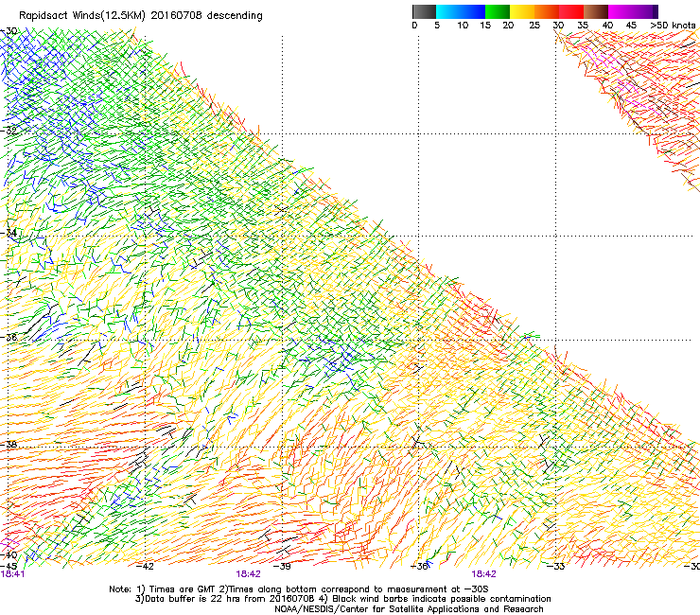This screenshot has width=700, height=615.
Task: Click the 18:42 time label beside -39
Action: click(x=248, y=574)
